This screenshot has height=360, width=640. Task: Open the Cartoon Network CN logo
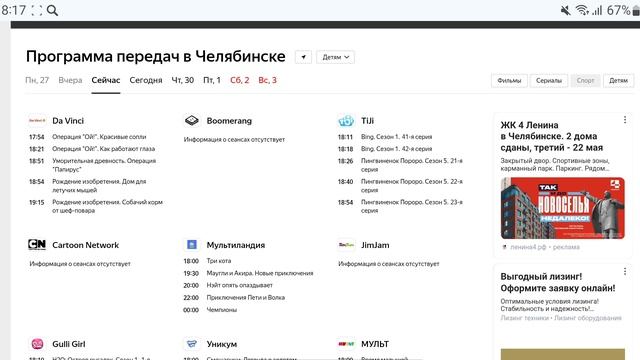tap(37, 244)
